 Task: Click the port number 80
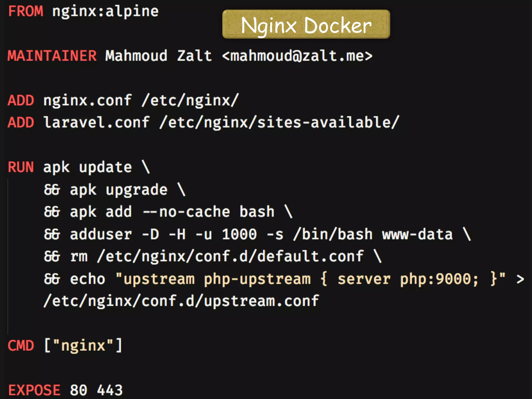tap(79, 390)
